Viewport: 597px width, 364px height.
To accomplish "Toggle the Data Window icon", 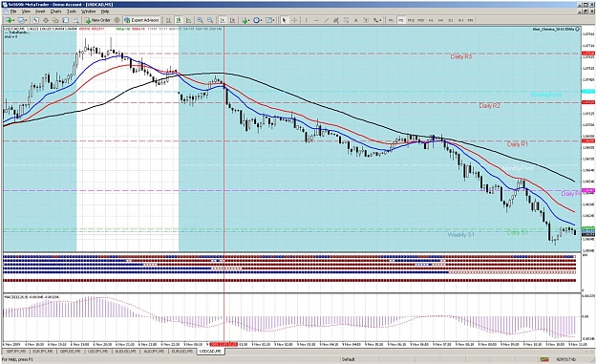I will pos(45,20).
